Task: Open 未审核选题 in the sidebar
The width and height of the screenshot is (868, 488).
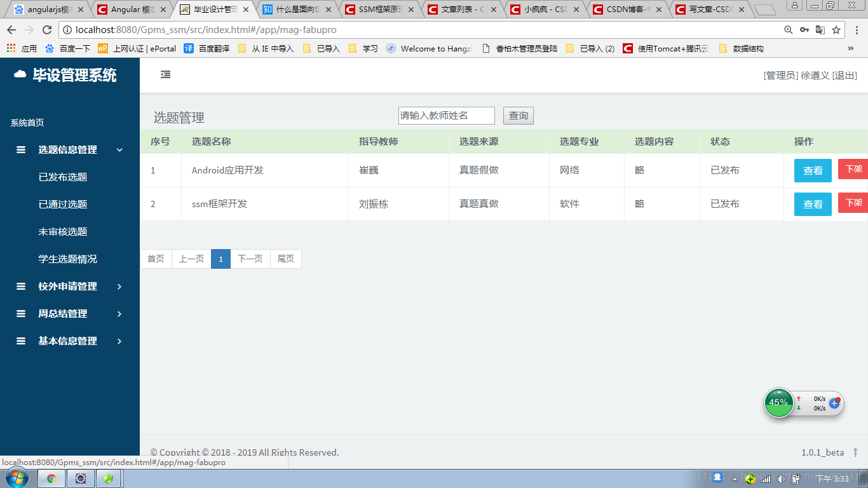Action: pyautogui.click(x=63, y=232)
